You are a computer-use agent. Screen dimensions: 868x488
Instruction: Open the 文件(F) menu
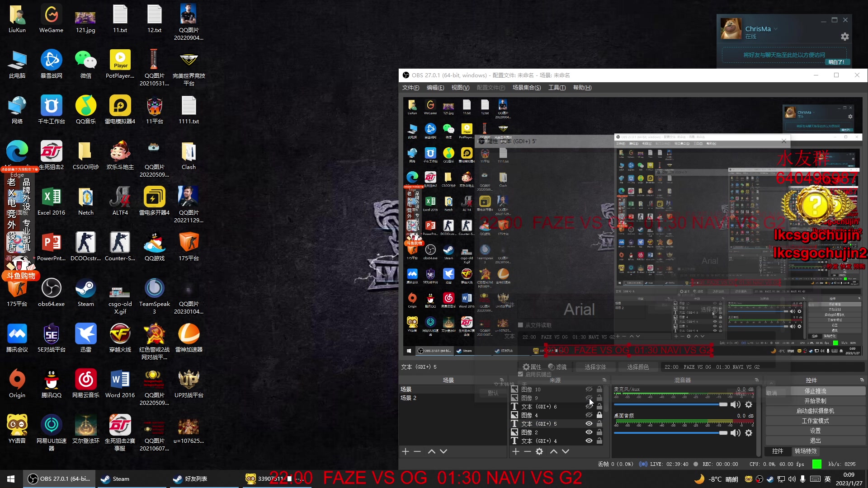(410, 88)
